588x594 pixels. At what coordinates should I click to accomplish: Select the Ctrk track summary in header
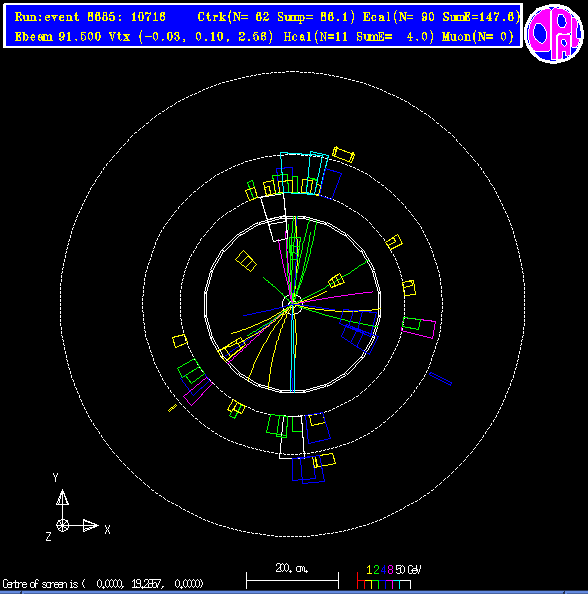click(276, 17)
